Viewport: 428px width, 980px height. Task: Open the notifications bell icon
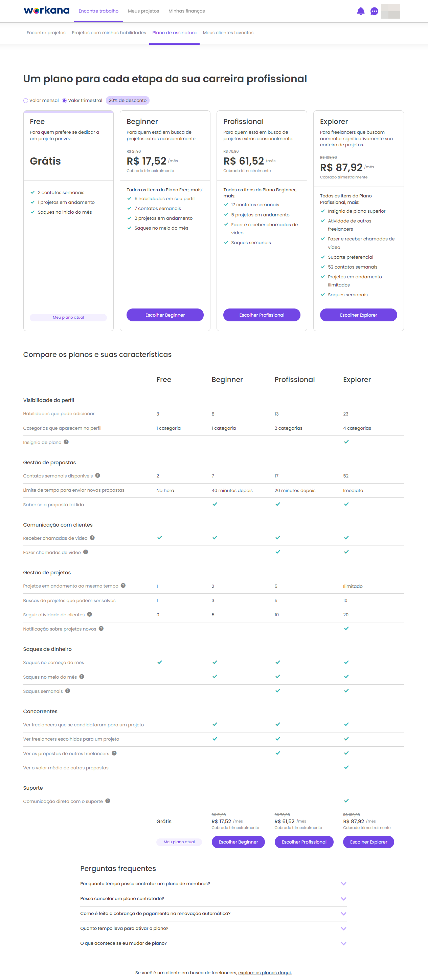click(361, 11)
